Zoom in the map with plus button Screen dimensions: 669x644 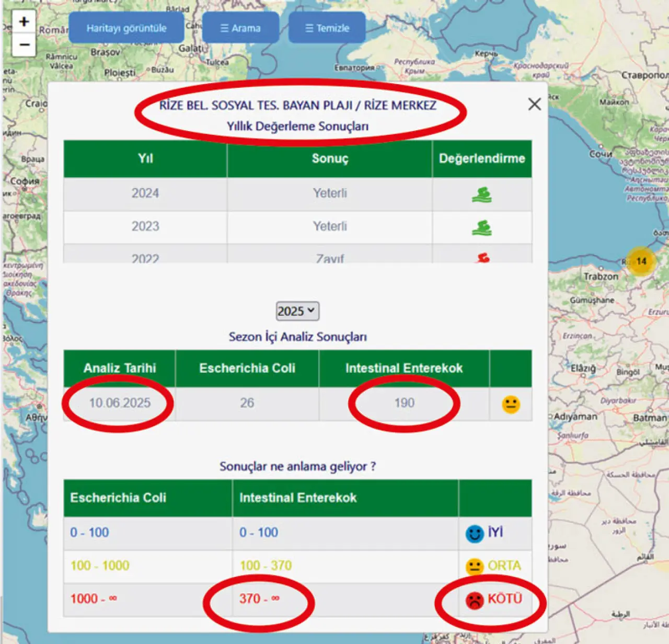click(24, 22)
